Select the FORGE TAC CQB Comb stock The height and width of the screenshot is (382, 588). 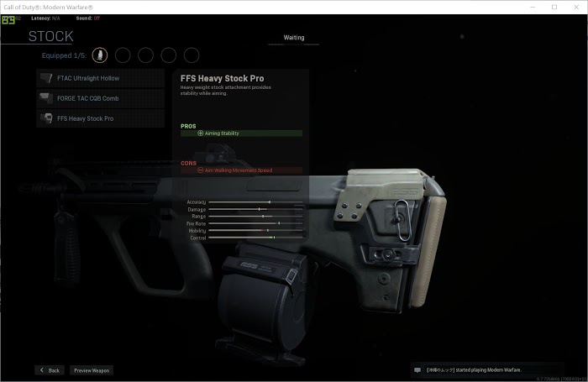point(100,98)
